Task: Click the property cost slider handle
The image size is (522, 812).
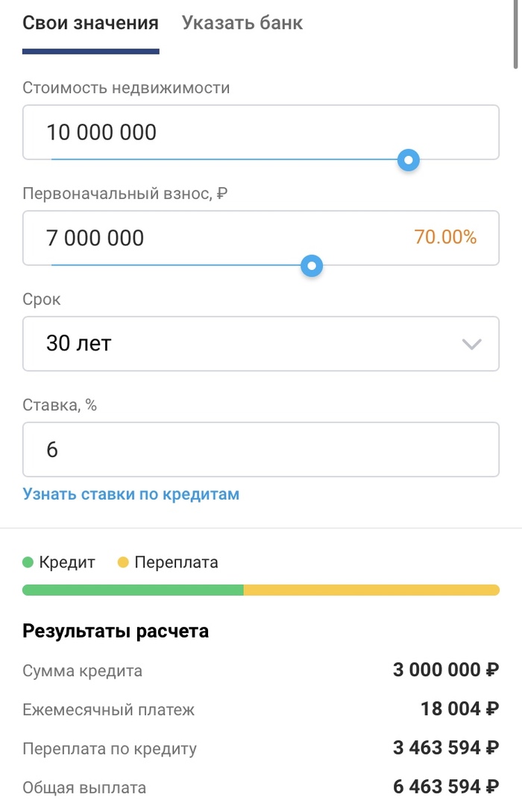Action: pos(408,160)
